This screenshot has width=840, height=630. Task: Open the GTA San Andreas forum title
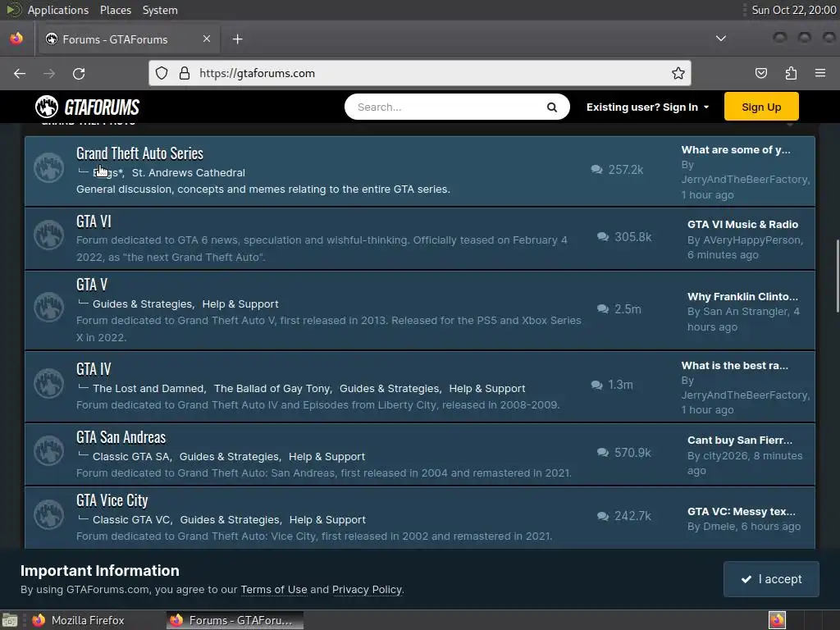121,437
